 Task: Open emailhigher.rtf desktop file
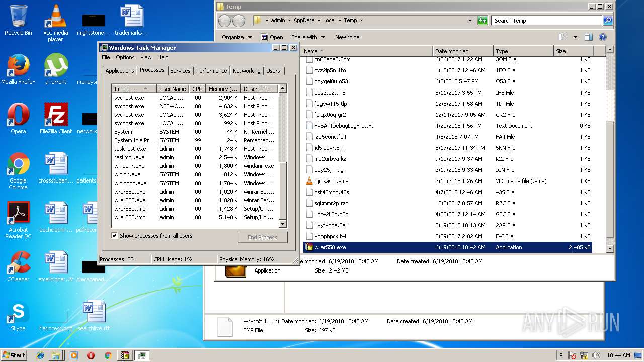click(x=56, y=266)
